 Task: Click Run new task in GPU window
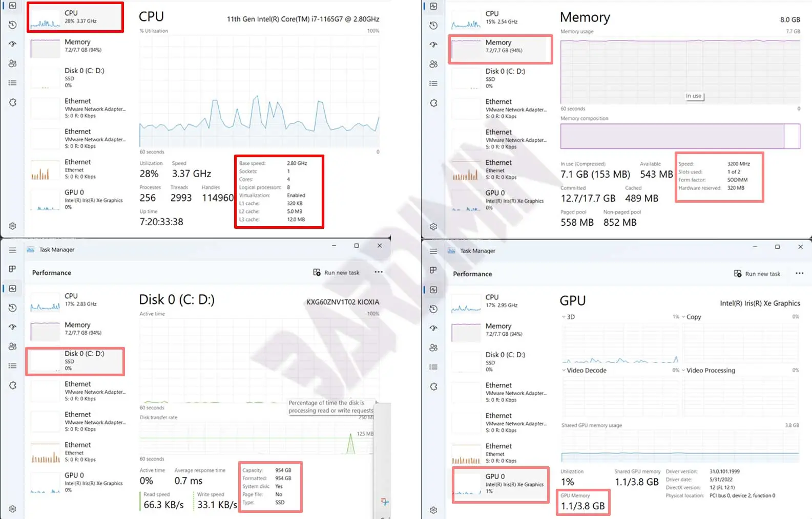click(x=757, y=274)
